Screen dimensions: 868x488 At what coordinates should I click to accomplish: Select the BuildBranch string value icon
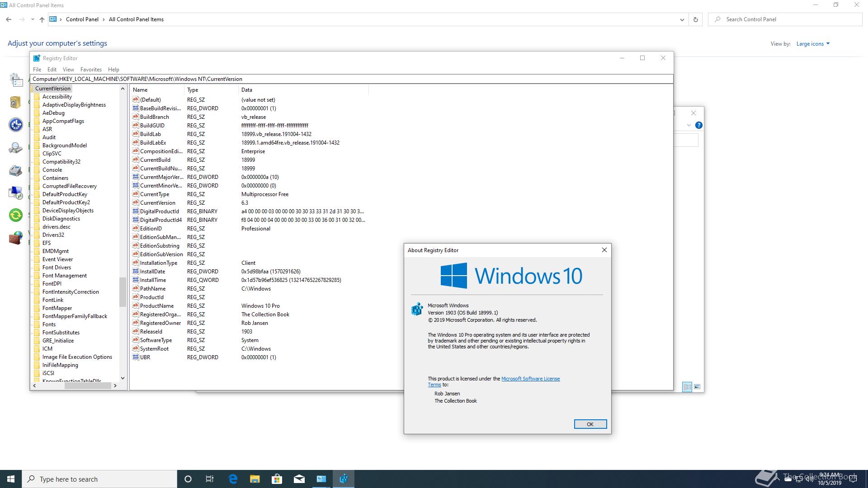[x=136, y=117]
